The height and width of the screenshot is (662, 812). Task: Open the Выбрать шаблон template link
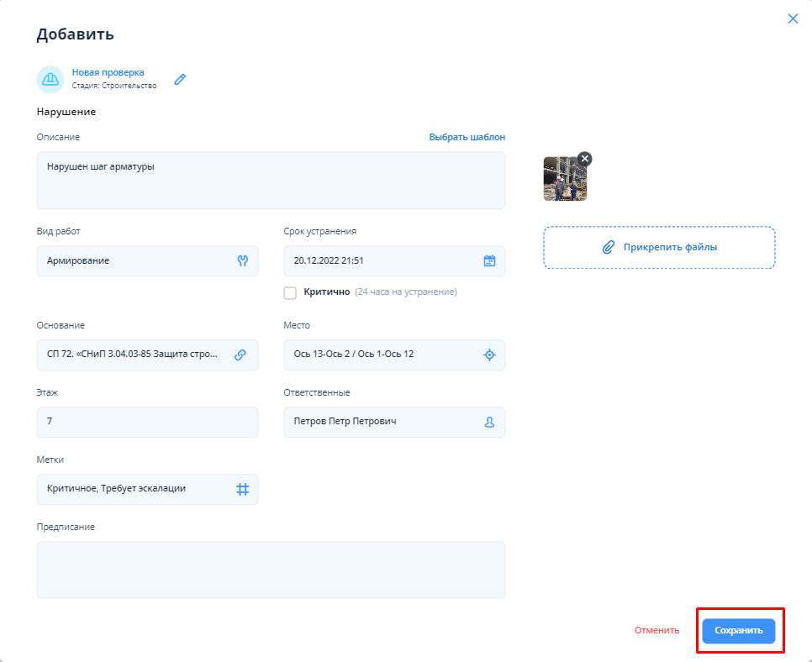point(467,137)
